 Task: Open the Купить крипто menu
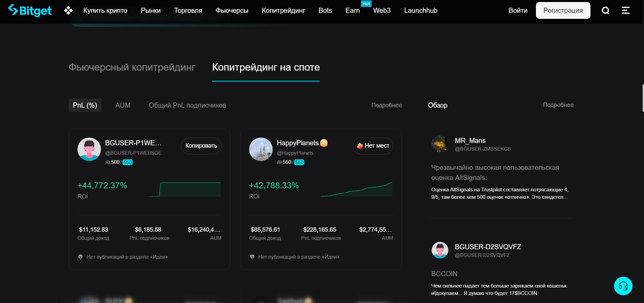(105, 10)
